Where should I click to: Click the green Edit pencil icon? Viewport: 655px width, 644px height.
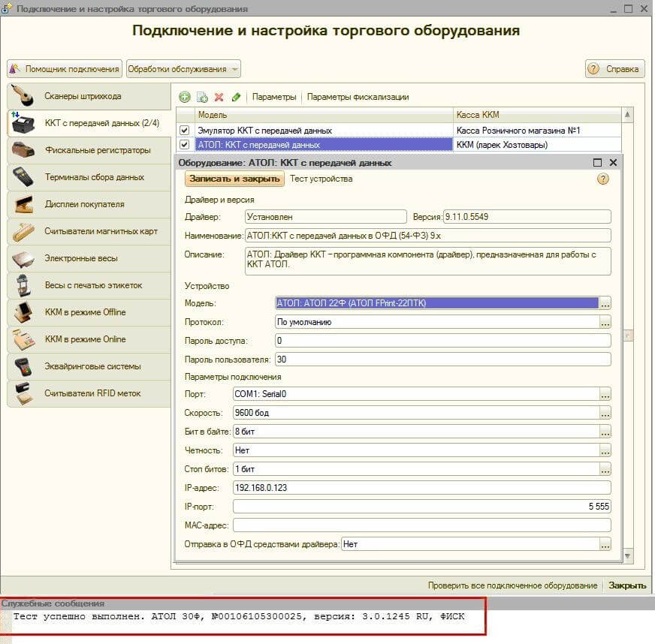(x=236, y=98)
